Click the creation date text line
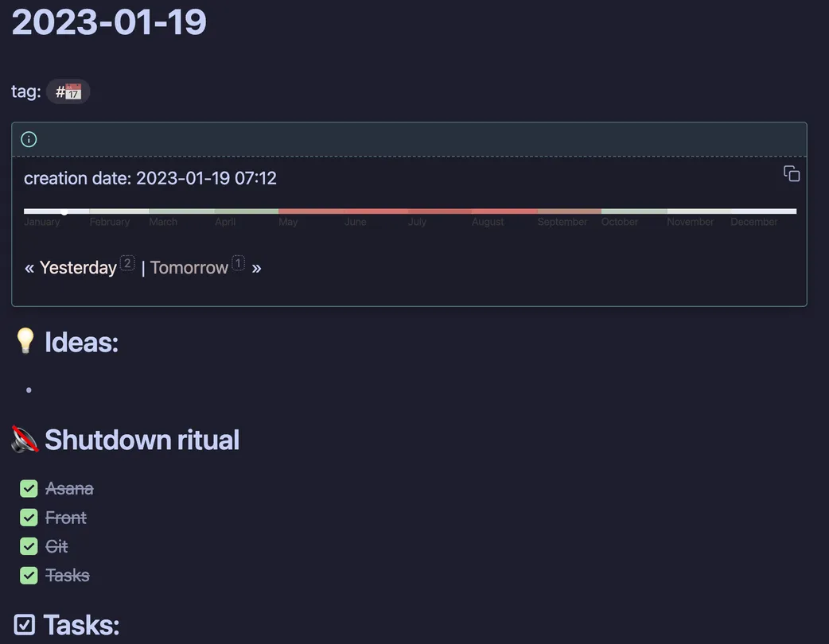The image size is (829, 644). [150, 178]
